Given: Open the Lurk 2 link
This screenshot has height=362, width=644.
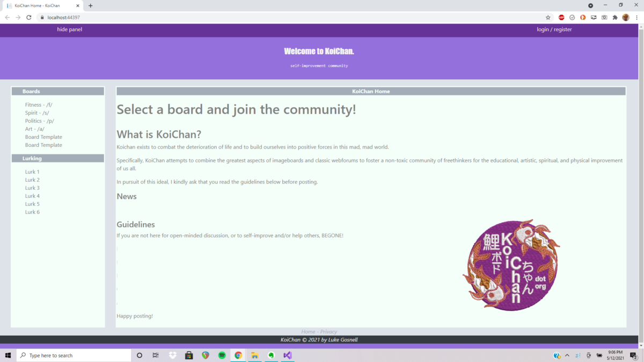Looking at the screenshot, I should [32, 180].
